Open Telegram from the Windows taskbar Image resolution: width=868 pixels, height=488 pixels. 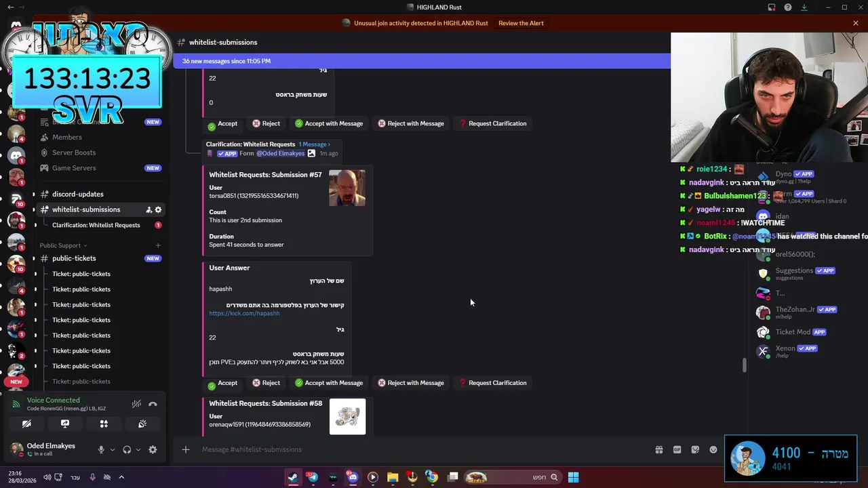click(x=313, y=477)
